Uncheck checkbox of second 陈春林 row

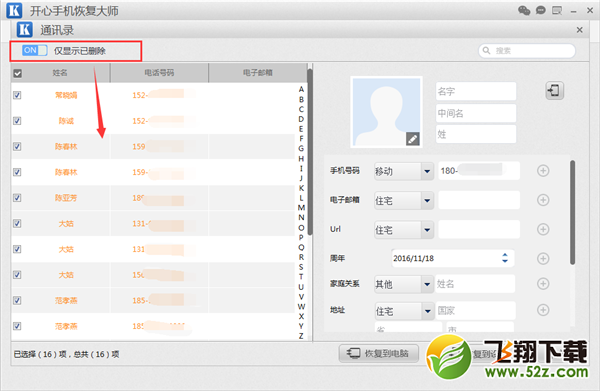coord(17,172)
